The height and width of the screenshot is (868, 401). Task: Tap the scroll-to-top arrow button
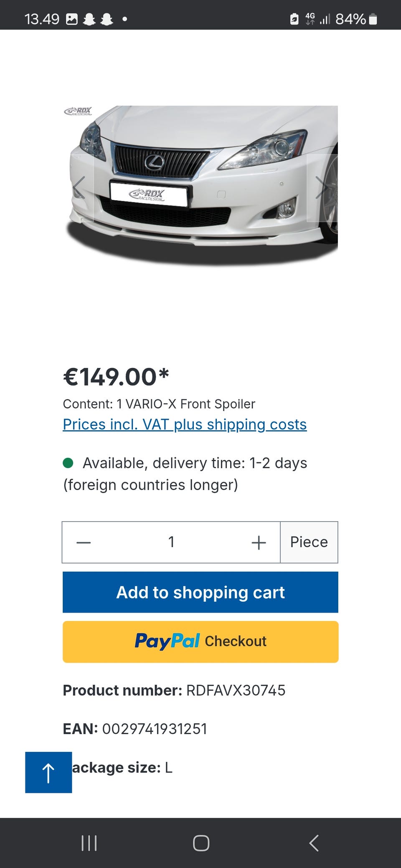48,772
